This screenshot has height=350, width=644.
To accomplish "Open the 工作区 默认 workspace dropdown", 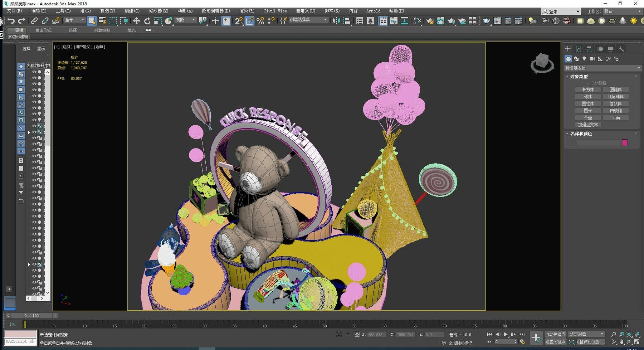I will [623, 11].
